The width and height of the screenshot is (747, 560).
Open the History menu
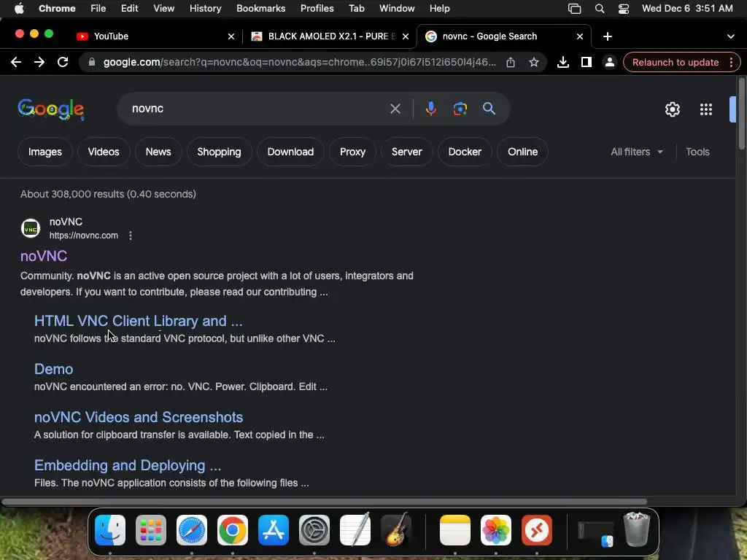pyautogui.click(x=205, y=9)
